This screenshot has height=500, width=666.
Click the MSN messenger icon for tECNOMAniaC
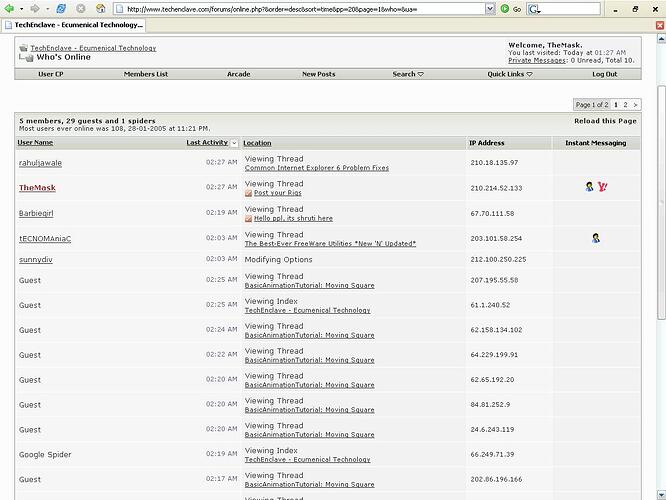[596, 238]
